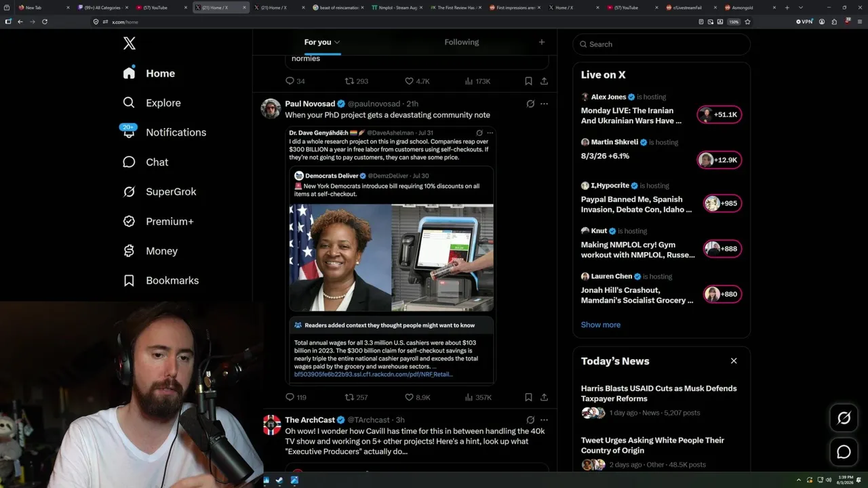This screenshot has height=488, width=868.
Task: Open Paul Novosad's profile avatar
Action: point(271,108)
